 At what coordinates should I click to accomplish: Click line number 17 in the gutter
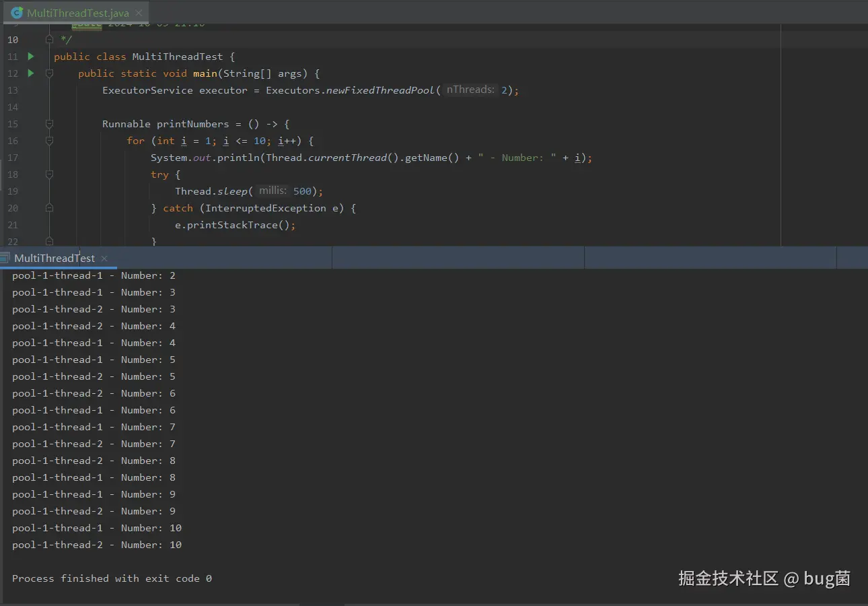(13, 158)
